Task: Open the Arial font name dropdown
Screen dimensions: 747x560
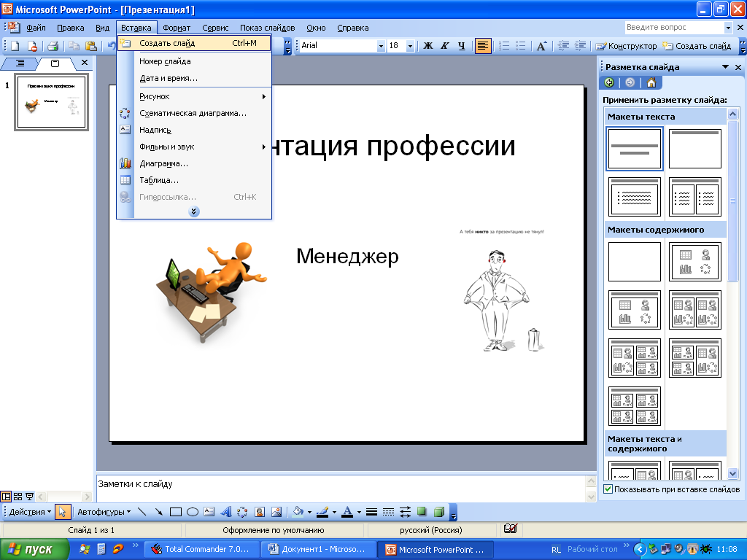Action: [380, 46]
